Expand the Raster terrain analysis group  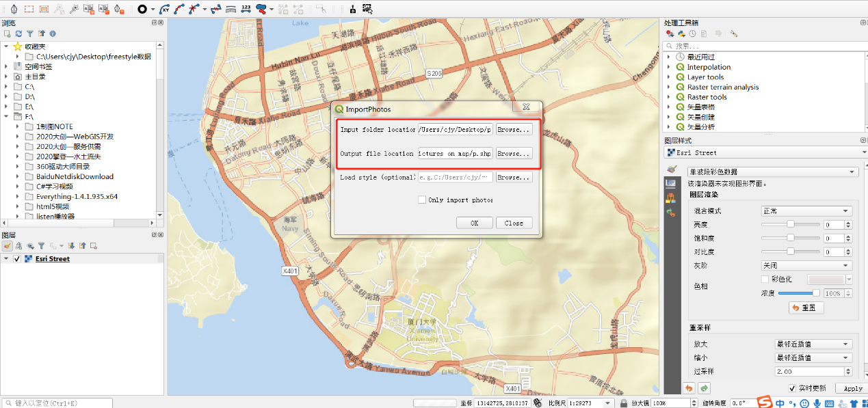coord(669,87)
